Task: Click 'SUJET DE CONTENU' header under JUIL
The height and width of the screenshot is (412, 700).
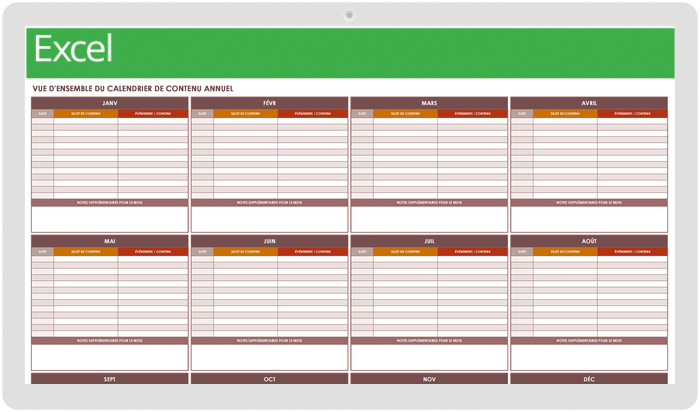Action: point(405,252)
